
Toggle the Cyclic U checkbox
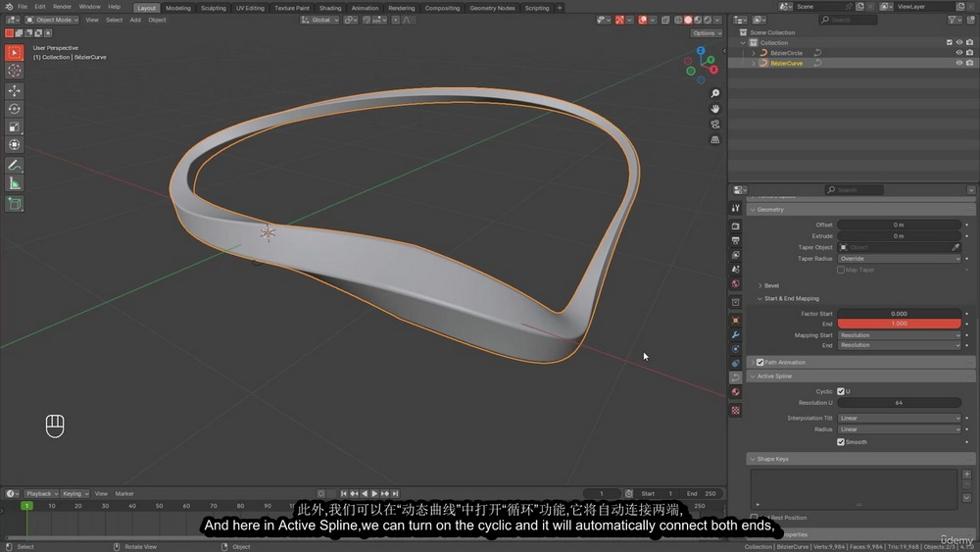click(x=841, y=391)
